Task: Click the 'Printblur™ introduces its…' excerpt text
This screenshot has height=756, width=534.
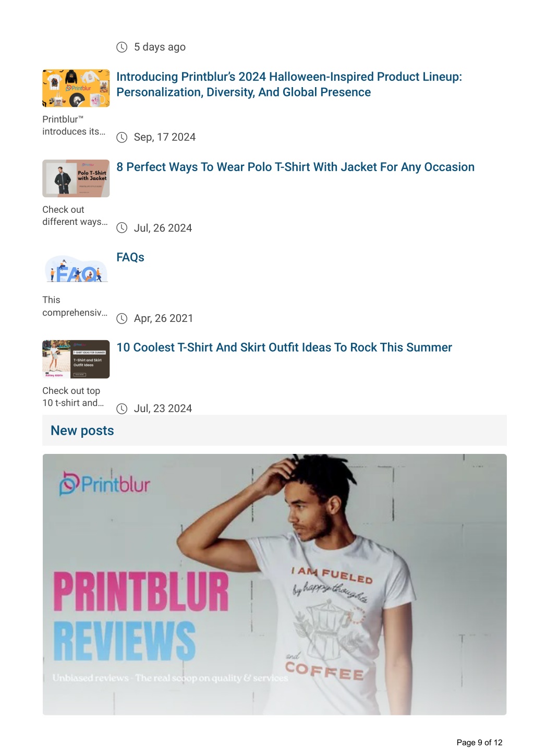Action: [74, 126]
